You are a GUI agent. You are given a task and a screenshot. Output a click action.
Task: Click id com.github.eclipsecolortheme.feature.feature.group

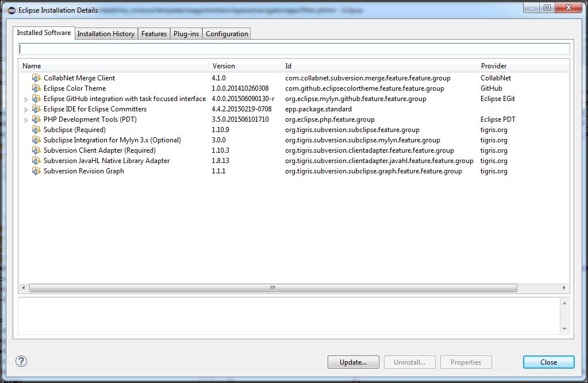point(364,88)
